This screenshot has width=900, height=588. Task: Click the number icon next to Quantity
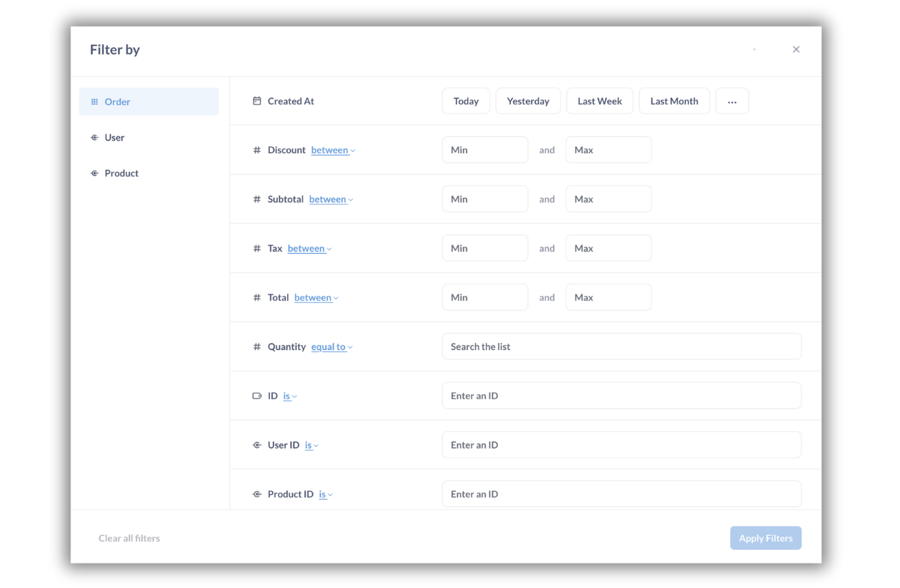[257, 346]
